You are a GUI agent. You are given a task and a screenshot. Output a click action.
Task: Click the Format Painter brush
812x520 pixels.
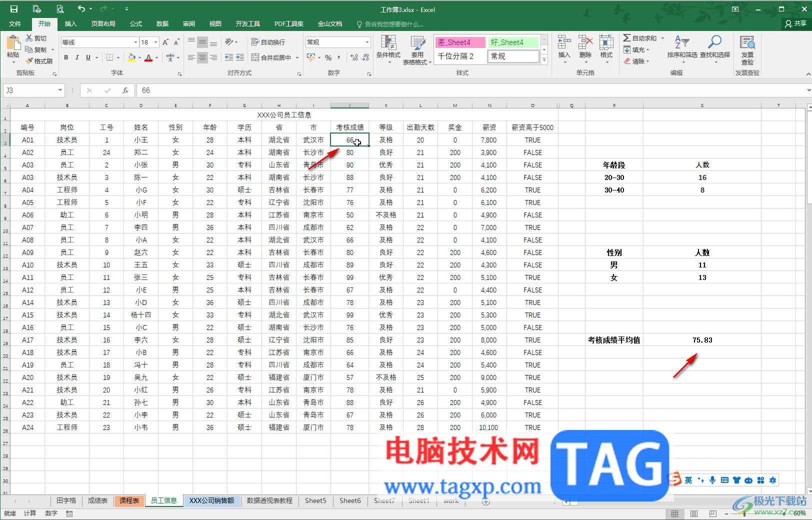[29, 61]
